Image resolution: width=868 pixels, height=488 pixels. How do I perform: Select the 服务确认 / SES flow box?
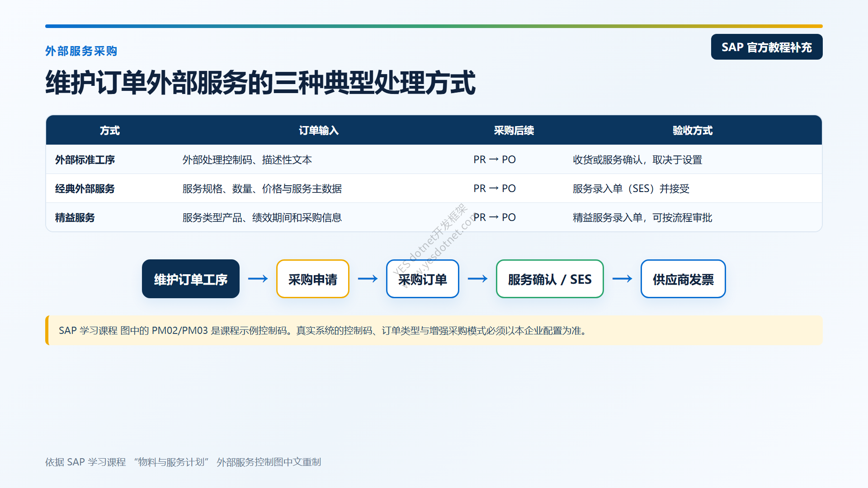(x=550, y=279)
